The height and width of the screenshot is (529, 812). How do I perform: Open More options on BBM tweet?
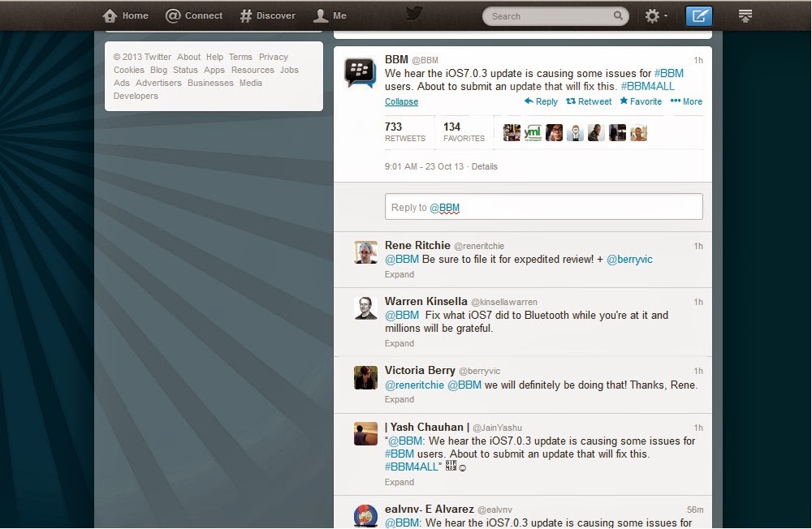pyautogui.click(x=686, y=101)
